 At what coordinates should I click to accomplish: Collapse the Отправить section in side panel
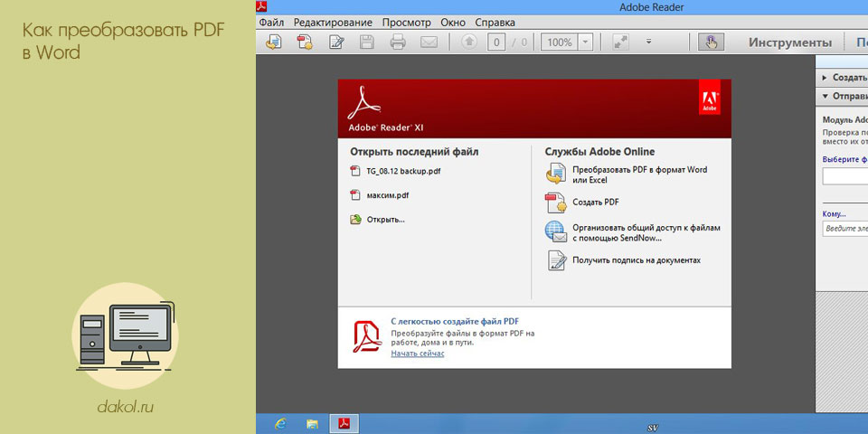842,96
